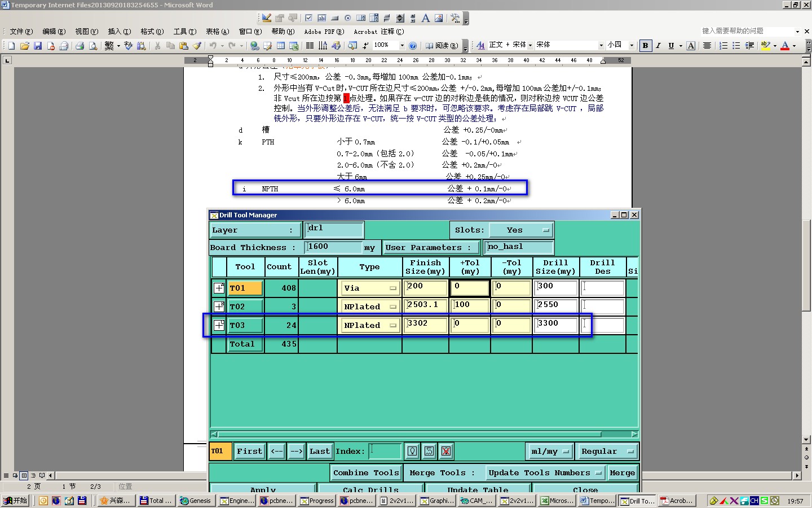Screen dimensions: 812x508
Task: Click the Drill Tool Manager horizontal scrollbar
Action: click(x=424, y=435)
